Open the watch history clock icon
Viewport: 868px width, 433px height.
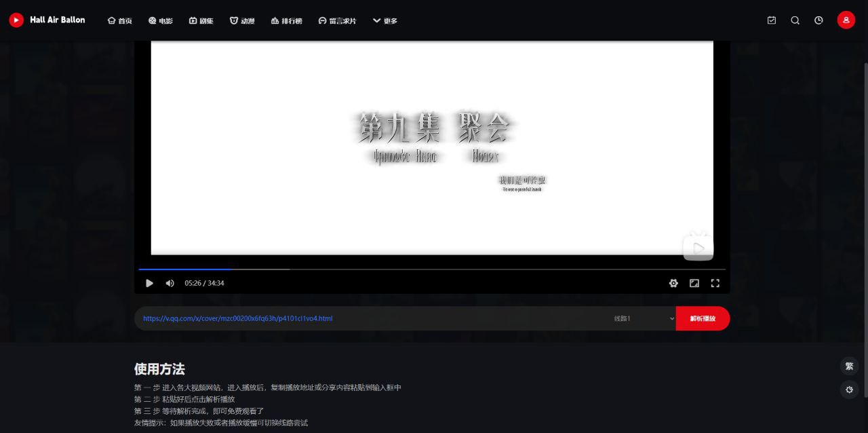(x=819, y=20)
